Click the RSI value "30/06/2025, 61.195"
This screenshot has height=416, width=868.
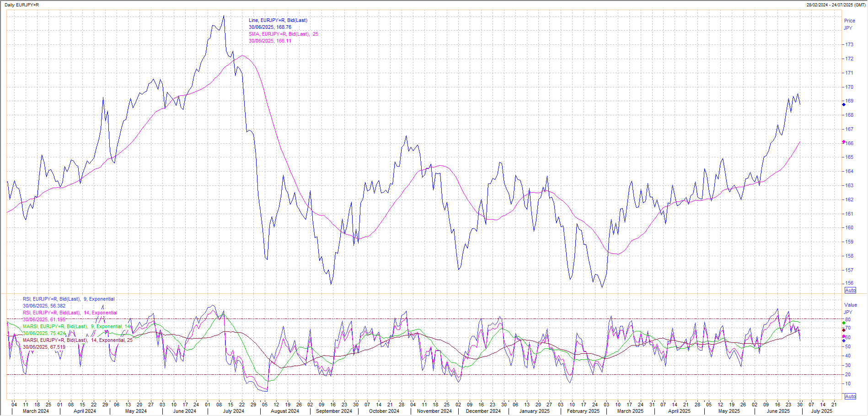point(44,319)
